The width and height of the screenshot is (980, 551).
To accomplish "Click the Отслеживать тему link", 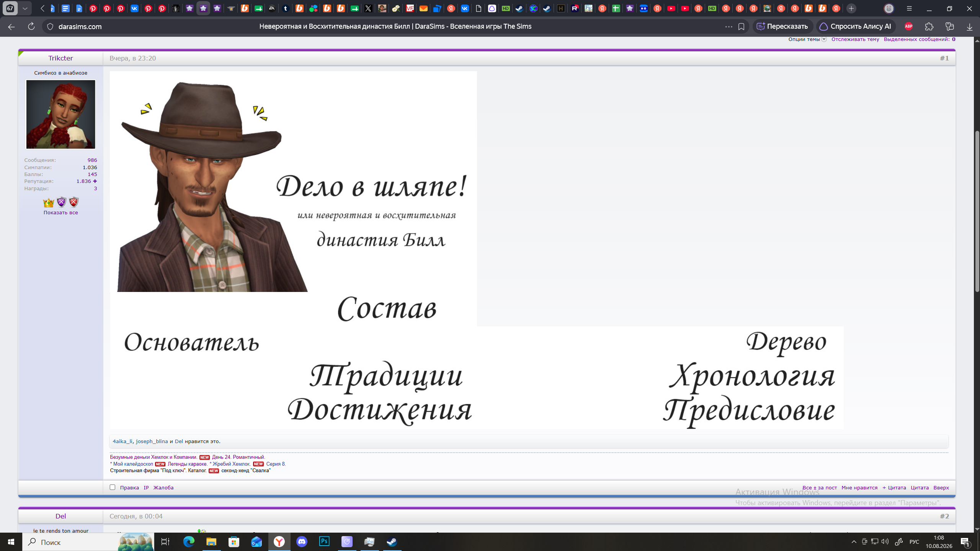I will click(855, 39).
